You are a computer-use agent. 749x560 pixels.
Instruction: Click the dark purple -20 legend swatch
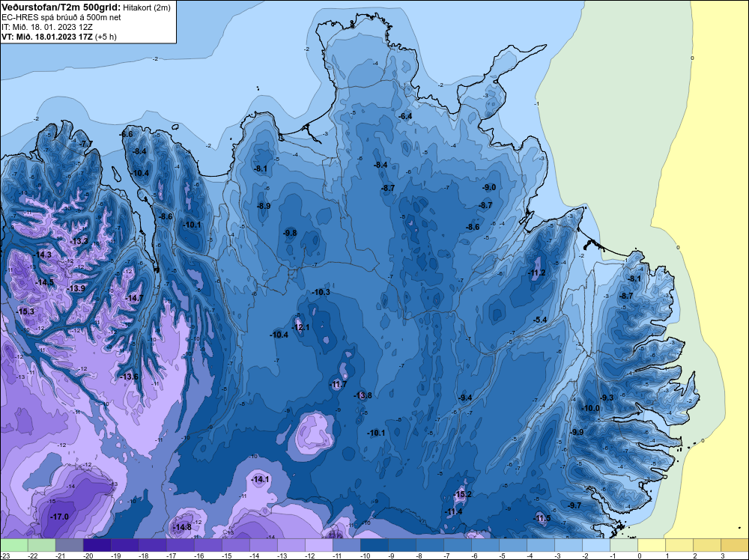97,545
